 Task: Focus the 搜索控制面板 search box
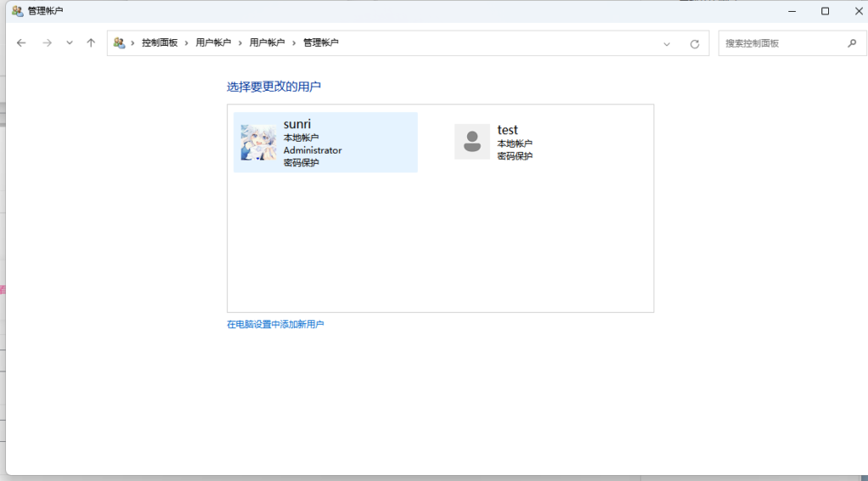point(778,43)
